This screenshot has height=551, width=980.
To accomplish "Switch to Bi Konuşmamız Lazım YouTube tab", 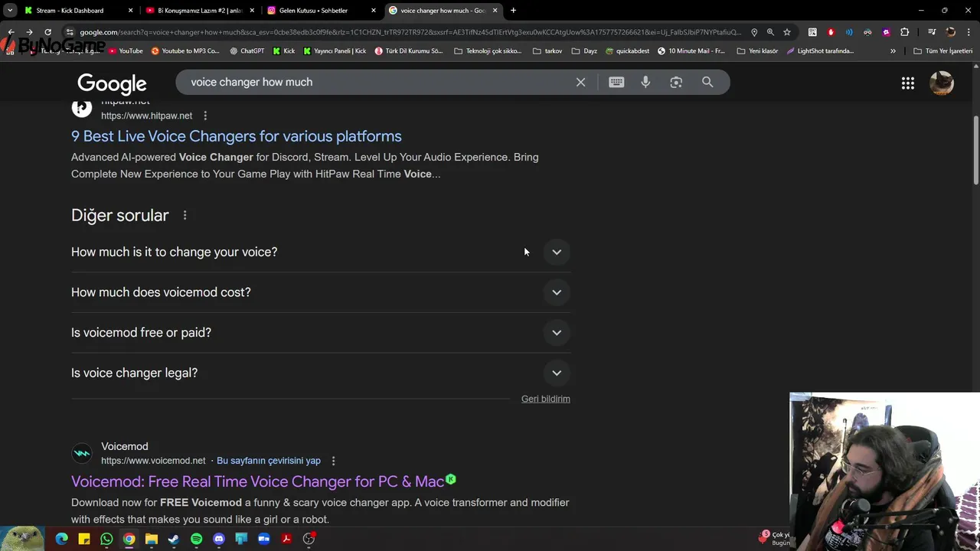I will pyautogui.click(x=199, y=11).
